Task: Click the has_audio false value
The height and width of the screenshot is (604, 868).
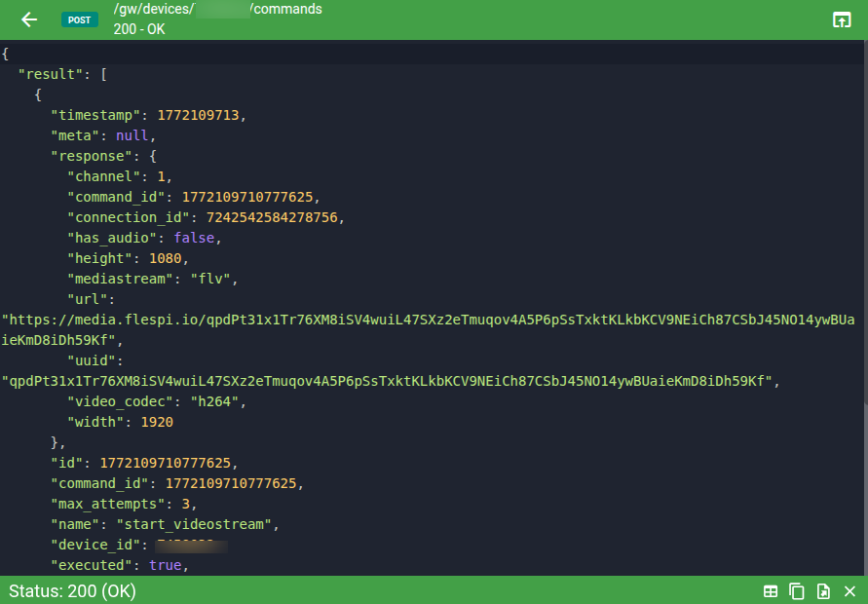Action: click(195, 238)
